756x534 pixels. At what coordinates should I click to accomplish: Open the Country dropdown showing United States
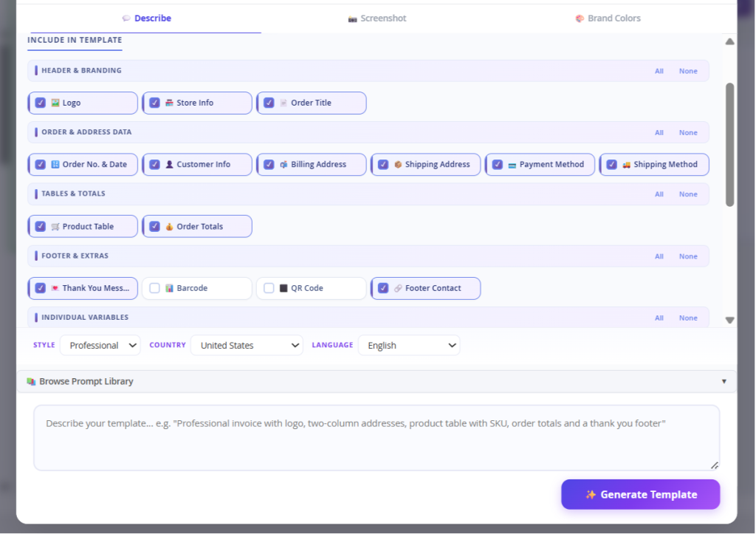point(247,346)
